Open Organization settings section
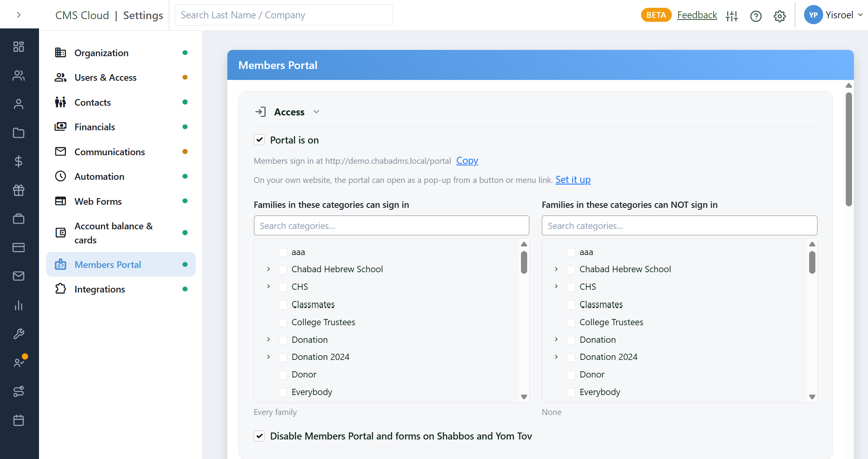The width and height of the screenshot is (868, 459). click(x=121, y=53)
